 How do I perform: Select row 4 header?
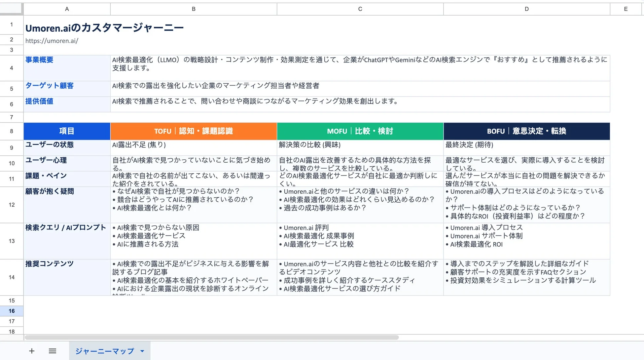point(12,68)
